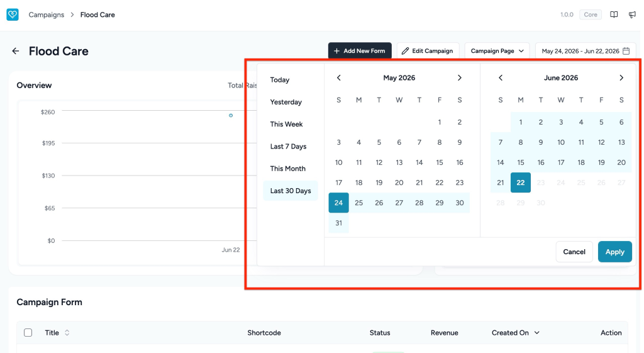Select the Last 7 Days preset

(x=288, y=146)
